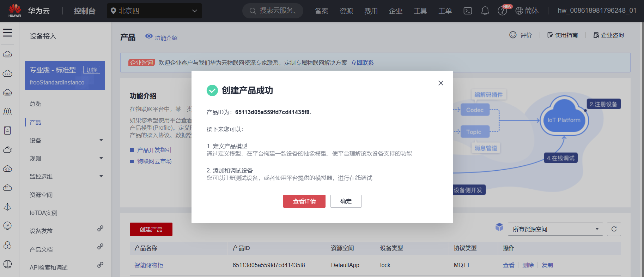Screen dimensions: 644x277
Task: Open 企业 in the top menu
Action: 395,11
